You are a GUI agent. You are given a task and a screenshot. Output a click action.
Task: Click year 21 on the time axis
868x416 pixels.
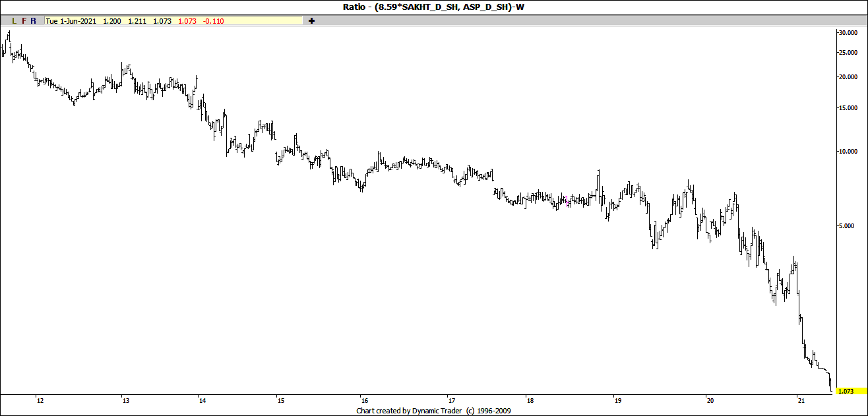click(x=800, y=400)
